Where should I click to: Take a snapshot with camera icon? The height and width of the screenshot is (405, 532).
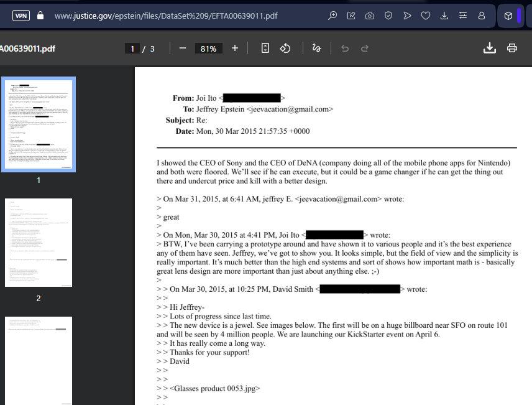click(370, 16)
